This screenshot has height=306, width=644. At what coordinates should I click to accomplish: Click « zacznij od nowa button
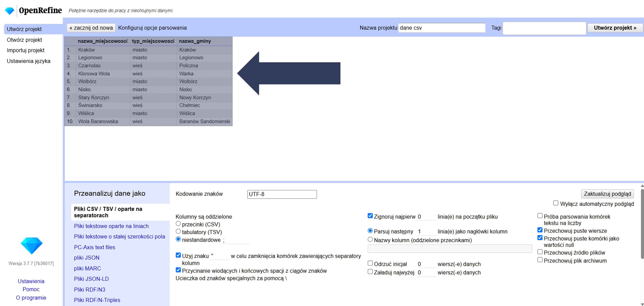pos(91,28)
